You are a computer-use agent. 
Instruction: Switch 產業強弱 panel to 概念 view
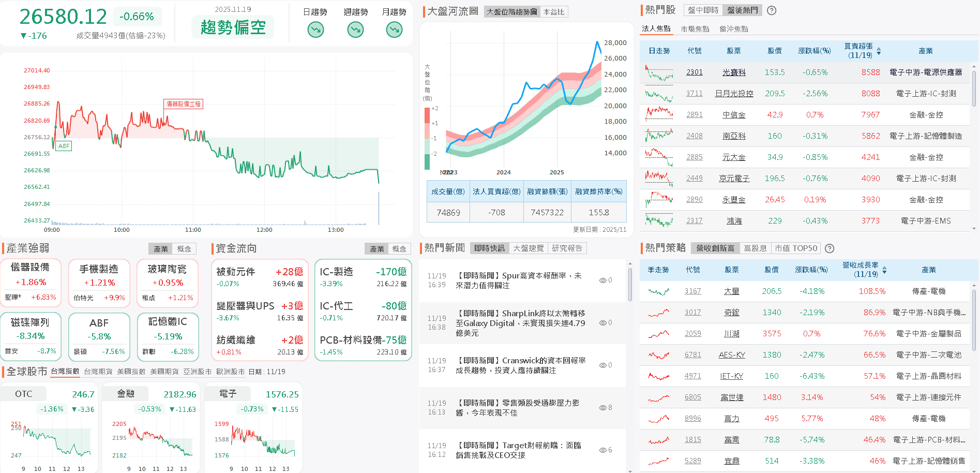tap(185, 248)
